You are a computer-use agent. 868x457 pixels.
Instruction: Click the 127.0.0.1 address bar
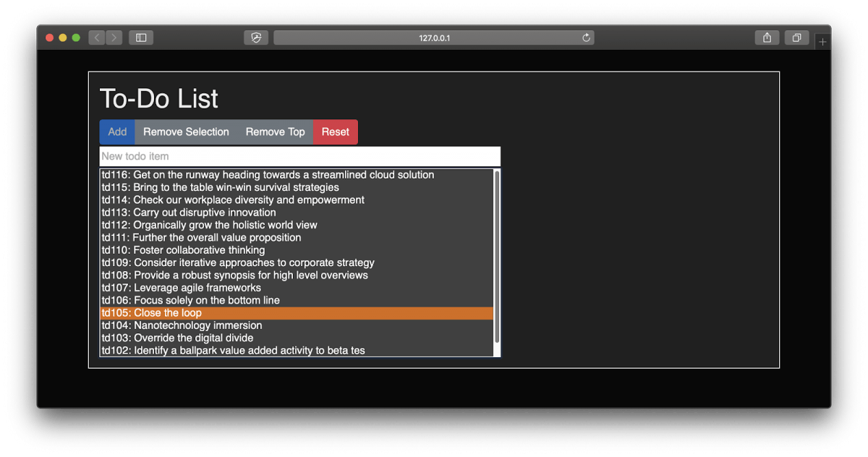point(434,38)
